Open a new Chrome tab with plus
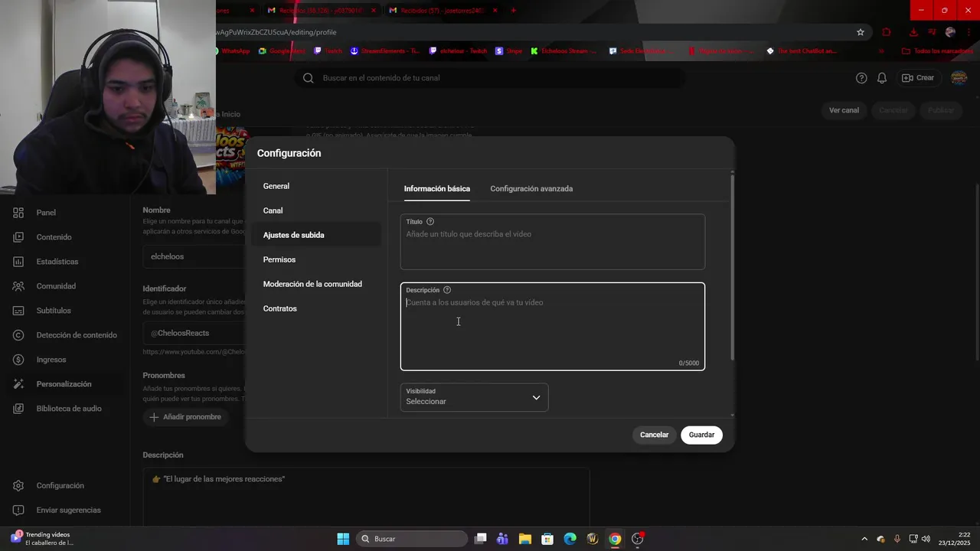The height and width of the screenshot is (551, 980). click(513, 11)
